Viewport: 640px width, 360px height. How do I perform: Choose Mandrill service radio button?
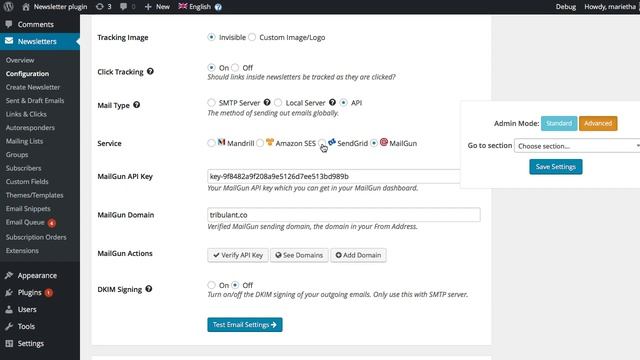(211, 143)
